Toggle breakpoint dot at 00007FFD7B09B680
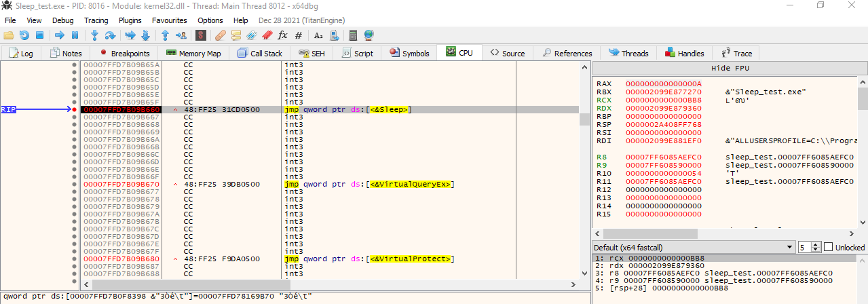This screenshot has width=868, height=304. point(75,259)
